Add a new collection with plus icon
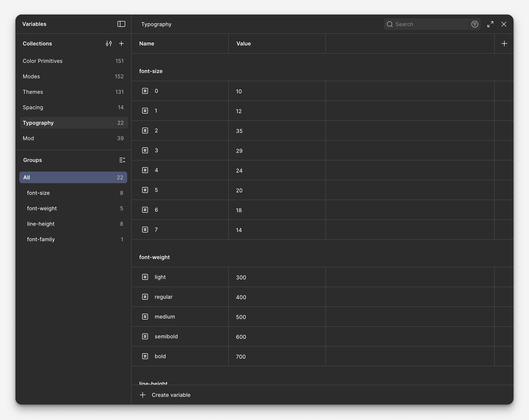The image size is (529, 420). 121,43
